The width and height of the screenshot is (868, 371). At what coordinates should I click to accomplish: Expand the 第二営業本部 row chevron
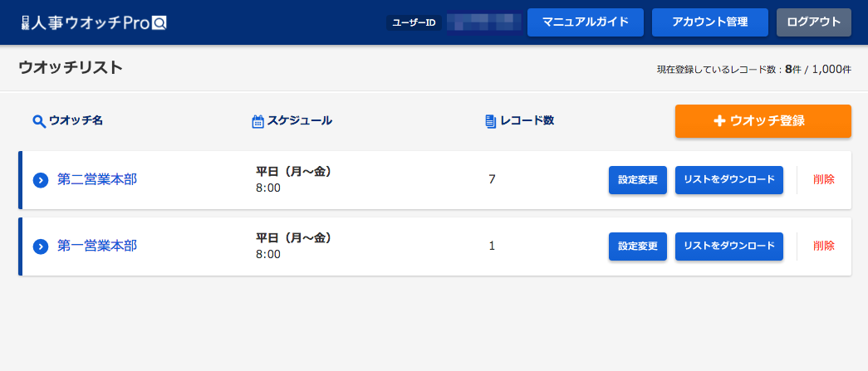coord(41,180)
